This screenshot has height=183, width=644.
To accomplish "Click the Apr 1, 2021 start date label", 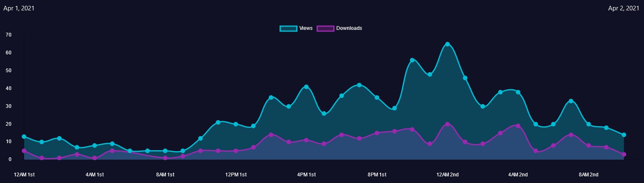I will tap(19, 8).
